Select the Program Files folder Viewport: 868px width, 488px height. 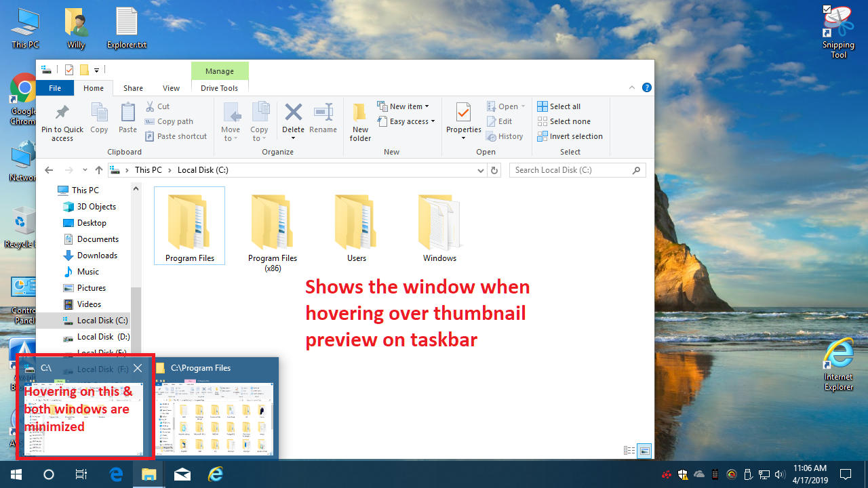pyautogui.click(x=190, y=226)
